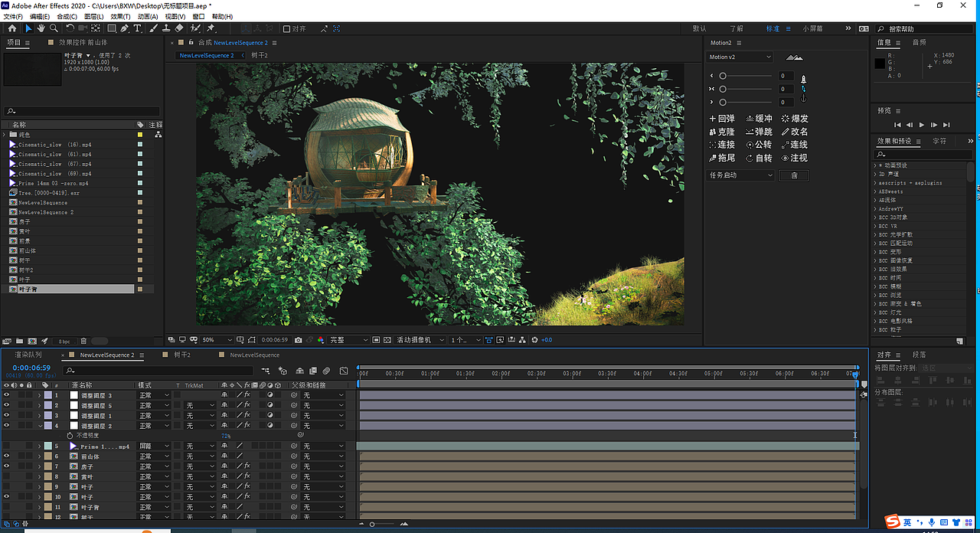Click the 回弹 button in Motion2
Image resolution: width=980 pixels, height=533 pixels.
721,119
